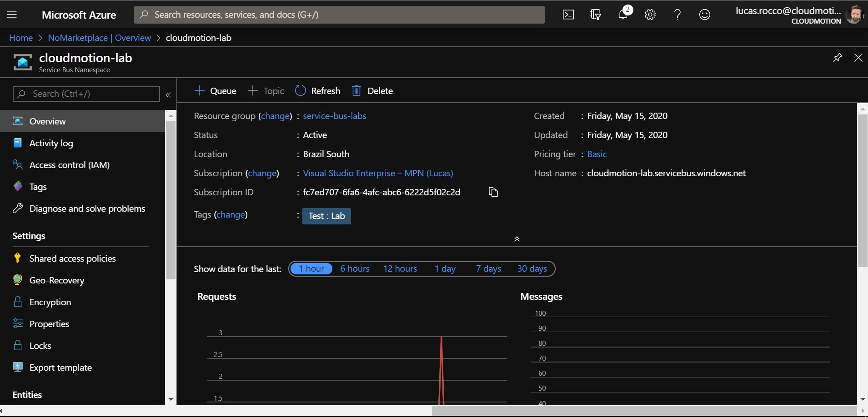Go to Home breadcrumb

(21, 38)
